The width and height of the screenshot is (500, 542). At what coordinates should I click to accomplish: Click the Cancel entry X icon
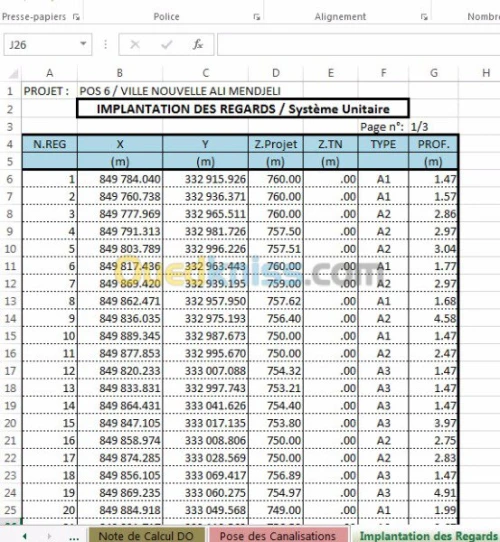click(135, 44)
